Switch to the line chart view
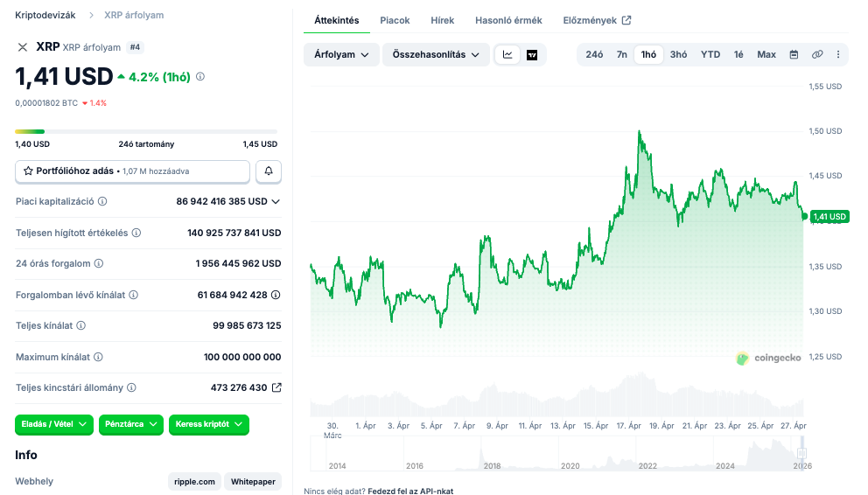Screen dimensions: 868x495 [507, 54]
